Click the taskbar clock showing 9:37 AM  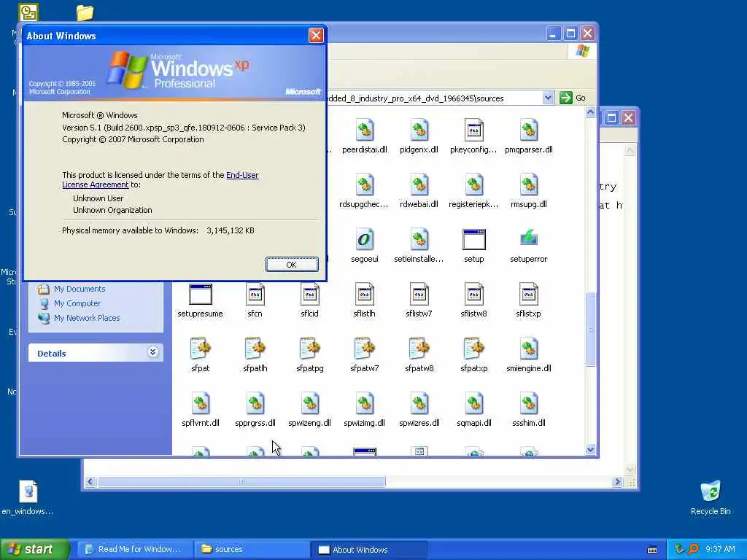pos(720,550)
